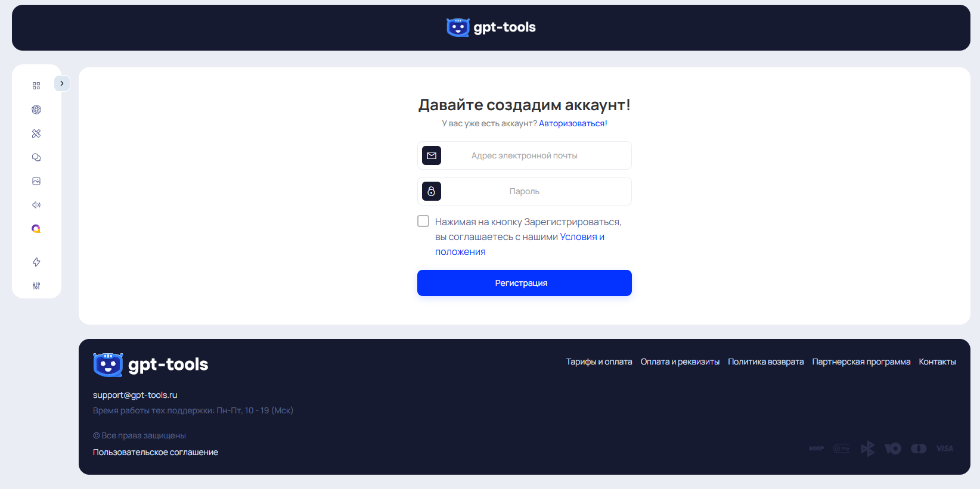Click the blue 'Регистрация' button
This screenshot has width=980, height=489.
tap(525, 283)
